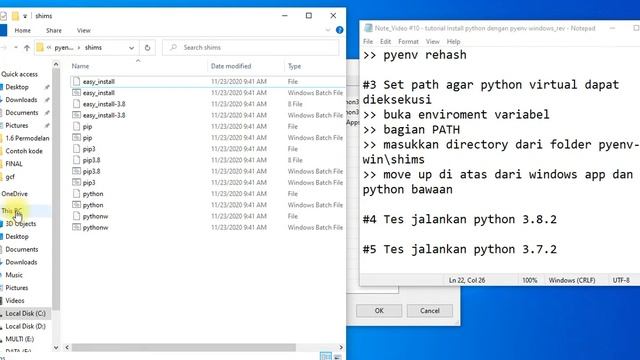Open the address bar history dropdown
The height and width of the screenshot is (360, 640).
[x=131, y=48]
